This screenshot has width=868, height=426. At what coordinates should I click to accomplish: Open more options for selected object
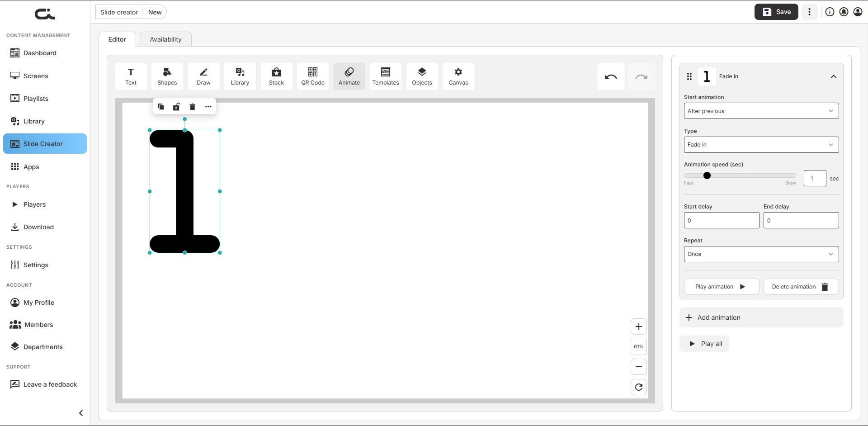(208, 107)
